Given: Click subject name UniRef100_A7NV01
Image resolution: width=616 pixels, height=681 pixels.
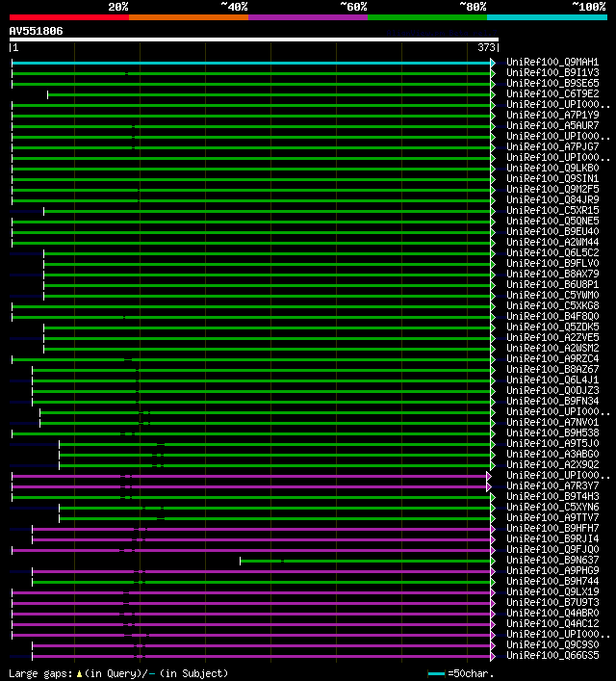Looking at the screenshot, I should click(x=552, y=422).
